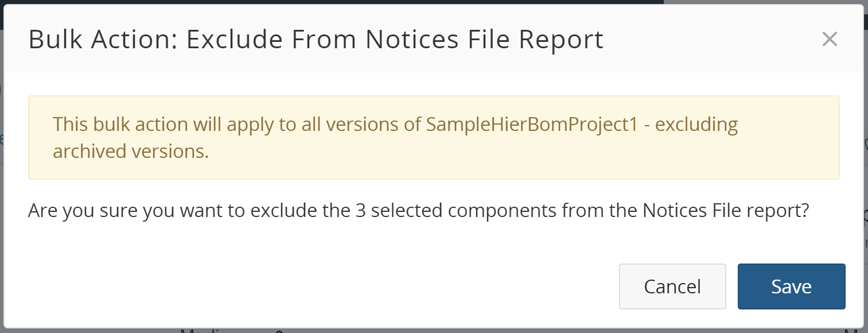Click the Save button to confirm exclusion
This screenshot has width=868, height=333.
(791, 286)
